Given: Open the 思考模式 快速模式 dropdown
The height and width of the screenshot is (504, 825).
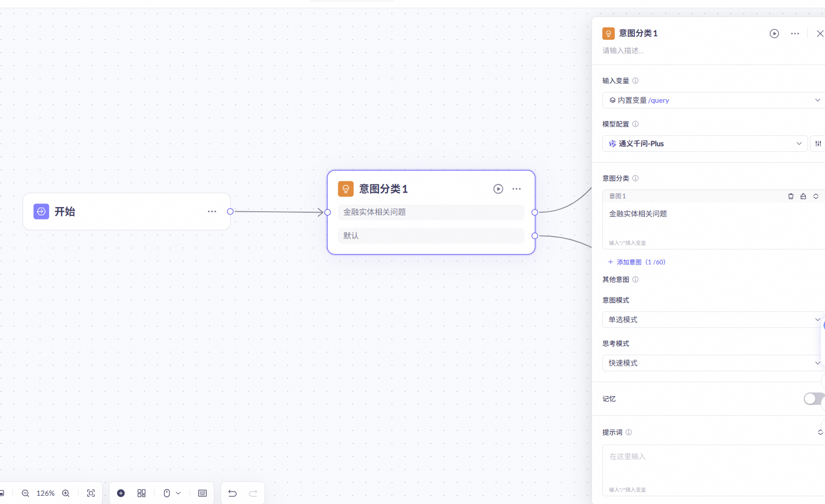Looking at the screenshot, I should point(713,363).
